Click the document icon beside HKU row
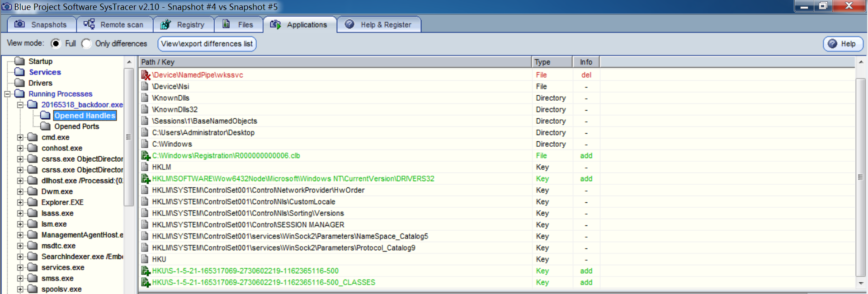Screen dimensions: 868x294 [x=145, y=259]
